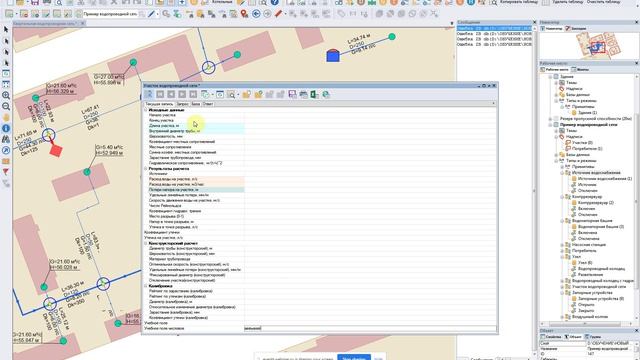The height and width of the screenshot is (360, 640).
Task: Switch to 'Запрос' tab in dialog
Action: [x=182, y=104]
